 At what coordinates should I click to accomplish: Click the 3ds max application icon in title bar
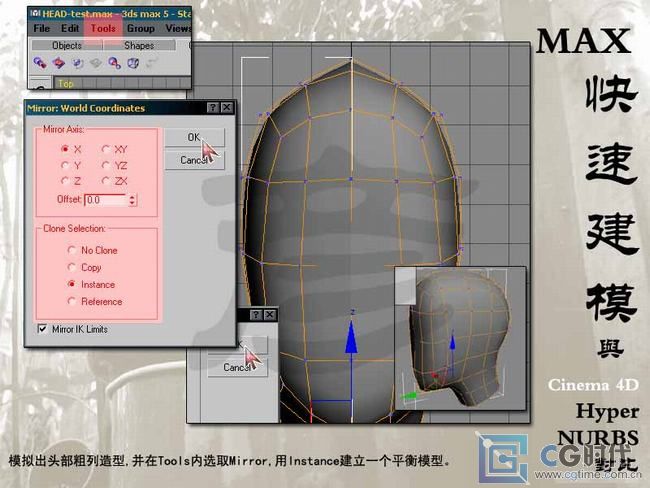tap(36, 14)
